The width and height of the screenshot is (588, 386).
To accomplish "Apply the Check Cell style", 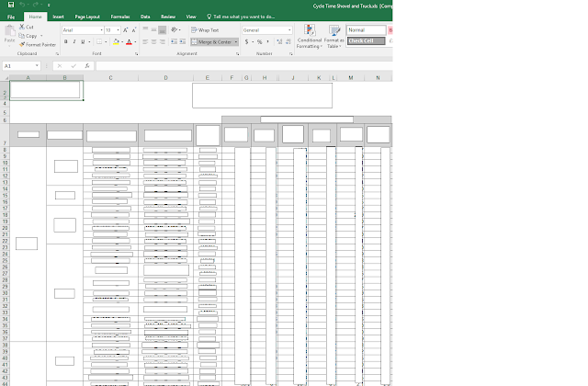I will (366, 40).
